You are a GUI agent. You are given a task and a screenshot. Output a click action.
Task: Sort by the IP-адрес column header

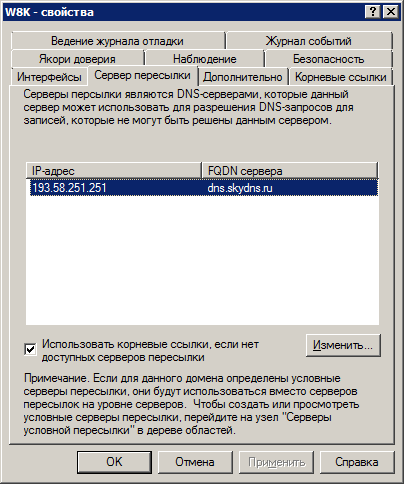tap(114, 171)
